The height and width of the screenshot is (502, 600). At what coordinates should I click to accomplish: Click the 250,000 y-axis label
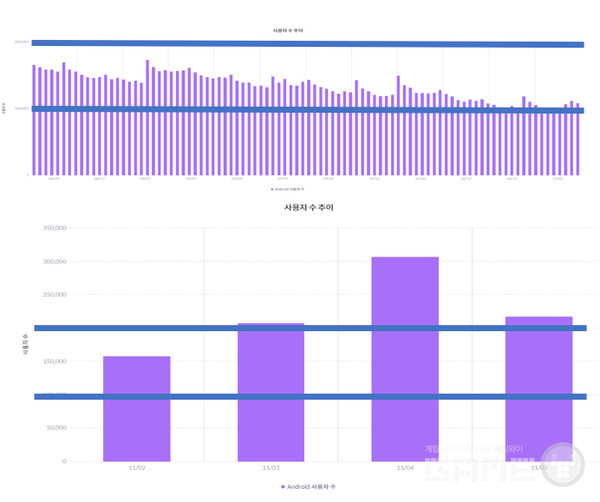point(52,294)
